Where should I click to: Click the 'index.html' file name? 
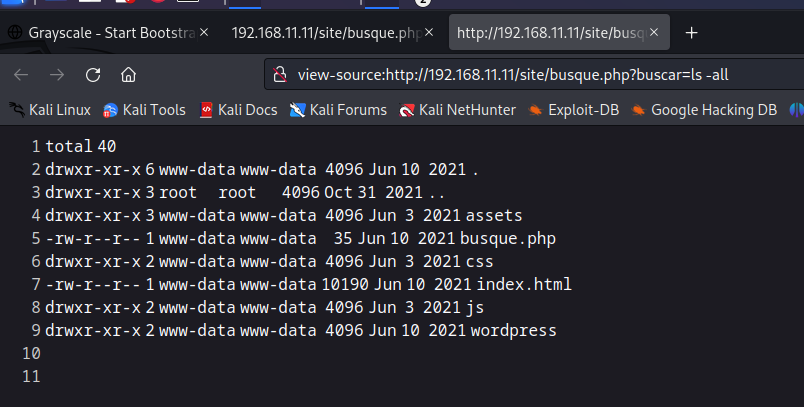[x=524, y=284]
